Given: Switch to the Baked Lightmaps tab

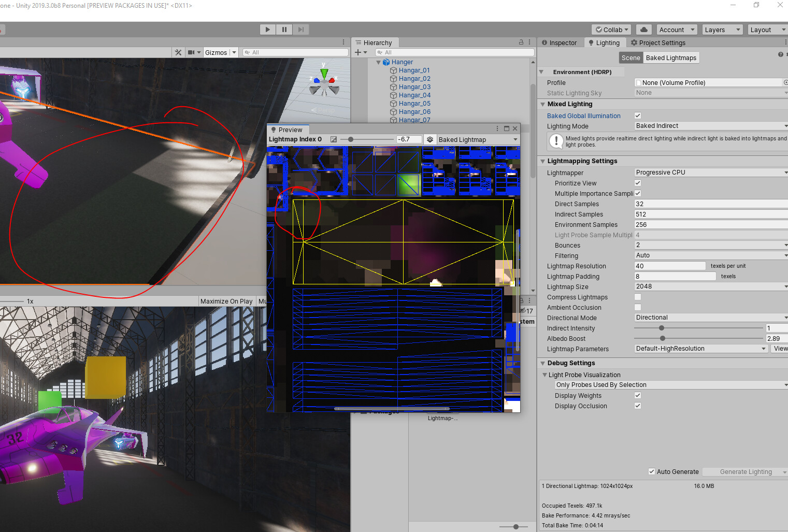Looking at the screenshot, I should tap(671, 57).
